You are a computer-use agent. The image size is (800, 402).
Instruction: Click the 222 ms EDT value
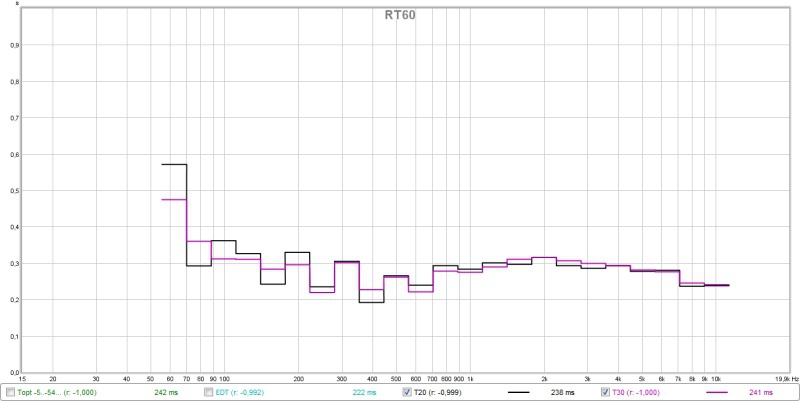(x=364, y=393)
